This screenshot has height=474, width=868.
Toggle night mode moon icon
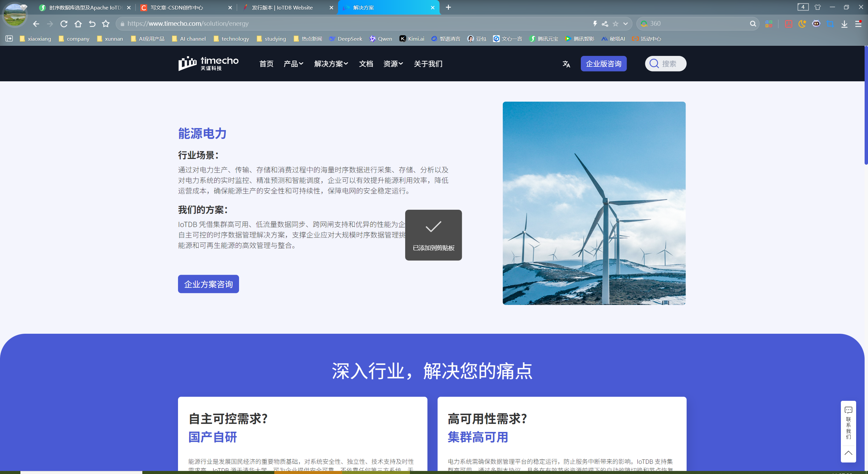802,24
